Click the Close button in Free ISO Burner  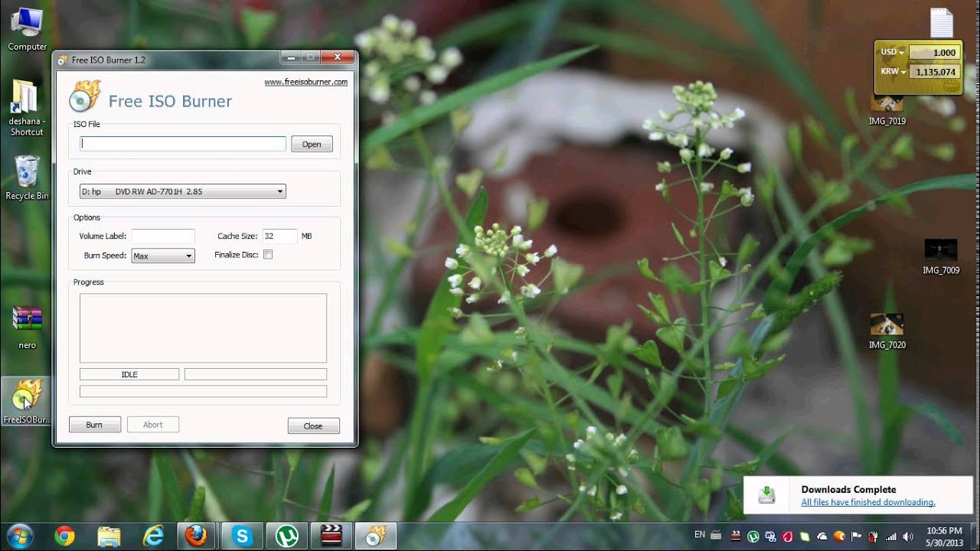(313, 425)
